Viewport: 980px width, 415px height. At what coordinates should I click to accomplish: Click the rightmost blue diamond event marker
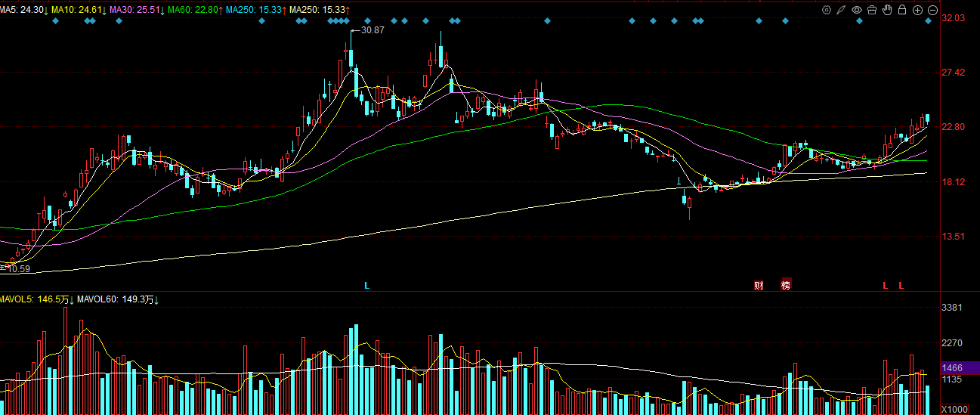click(x=929, y=20)
